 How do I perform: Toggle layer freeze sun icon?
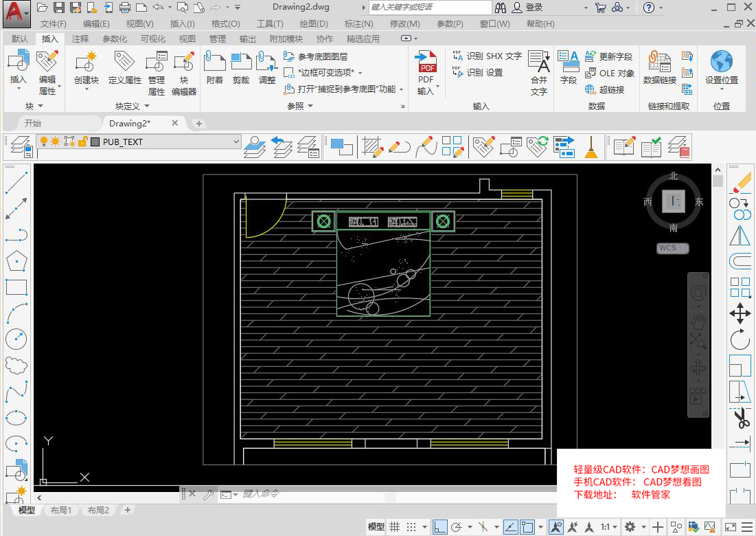click(x=56, y=141)
